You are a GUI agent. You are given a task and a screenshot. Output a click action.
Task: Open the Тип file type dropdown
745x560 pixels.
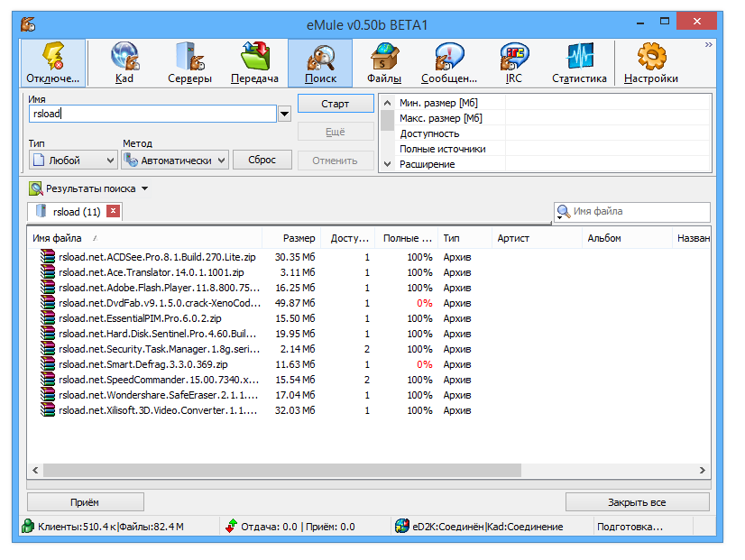point(73,161)
